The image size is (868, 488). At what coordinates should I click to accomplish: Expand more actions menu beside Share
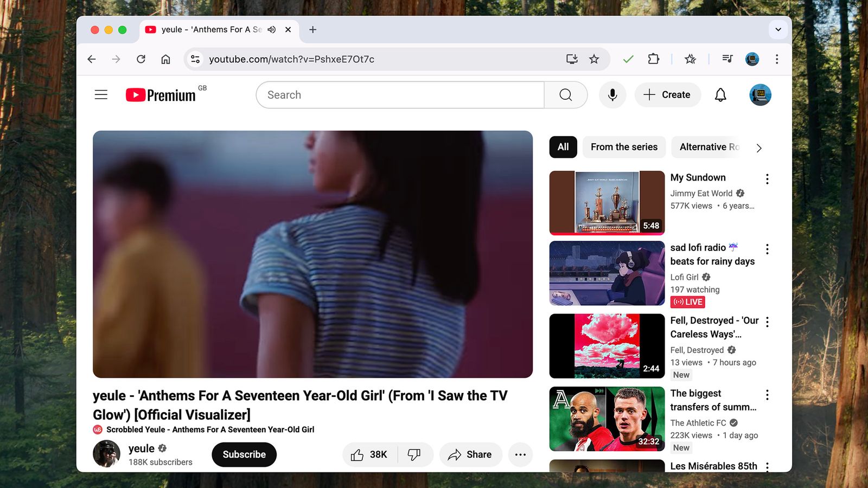point(520,454)
